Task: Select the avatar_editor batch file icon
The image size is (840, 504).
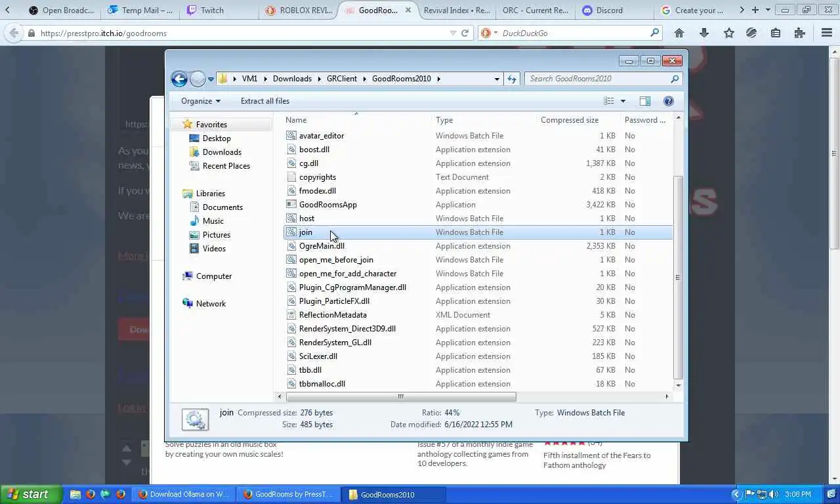Action: click(x=291, y=136)
